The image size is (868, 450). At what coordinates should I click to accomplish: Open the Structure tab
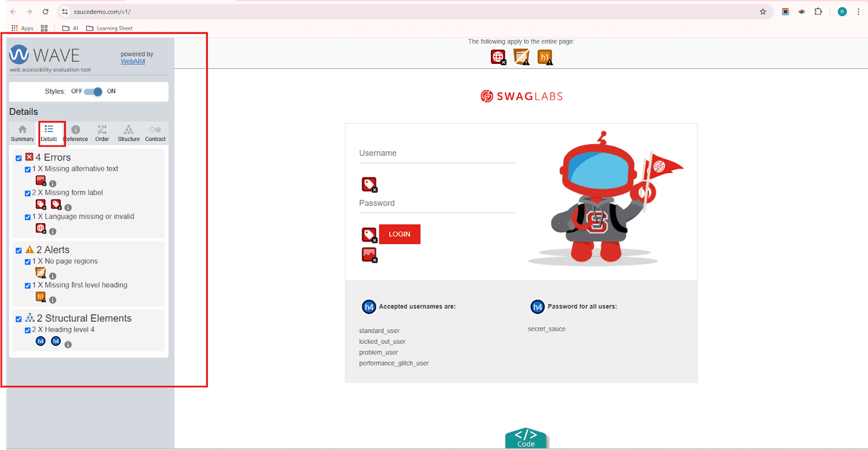pyautogui.click(x=128, y=133)
